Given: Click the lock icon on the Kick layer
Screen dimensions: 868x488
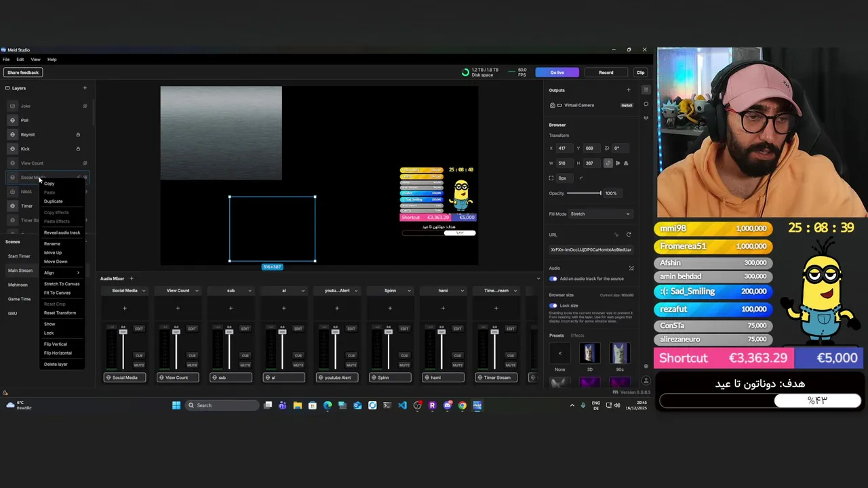Looking at the screenshot, I should tap(78, 148).
